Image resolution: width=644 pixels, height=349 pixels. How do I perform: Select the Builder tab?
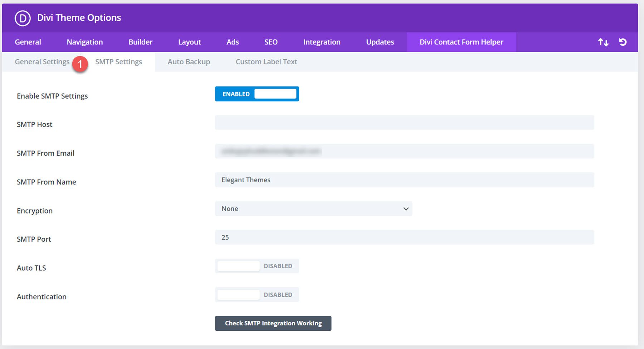(140, 42)
